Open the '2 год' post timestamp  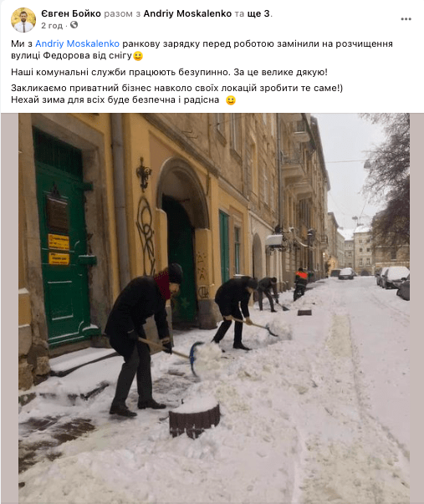(x=52, y=25)
